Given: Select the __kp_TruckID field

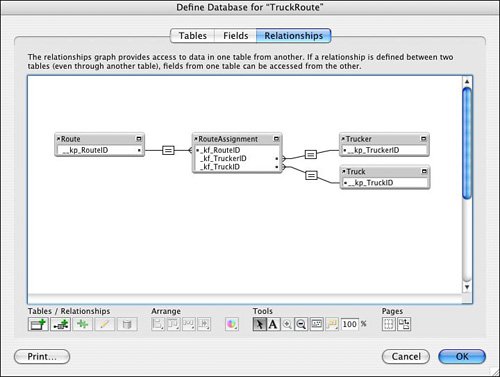Looking at the screenshot, I should point(385,183).
